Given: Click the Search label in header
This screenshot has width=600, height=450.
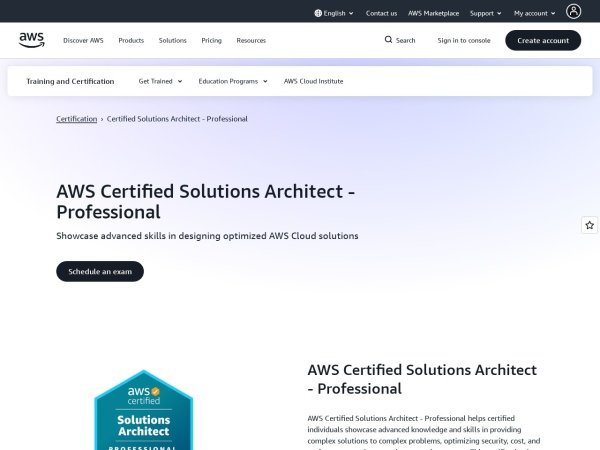Looking at the screenshot, I should (406, 41).
